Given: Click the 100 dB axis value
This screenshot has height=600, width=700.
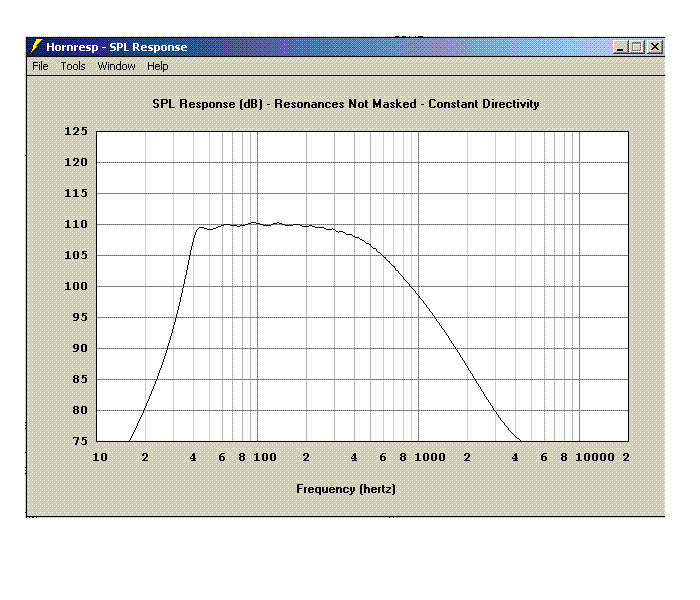Looking at the screenshot, I should [x=76, y=286].
